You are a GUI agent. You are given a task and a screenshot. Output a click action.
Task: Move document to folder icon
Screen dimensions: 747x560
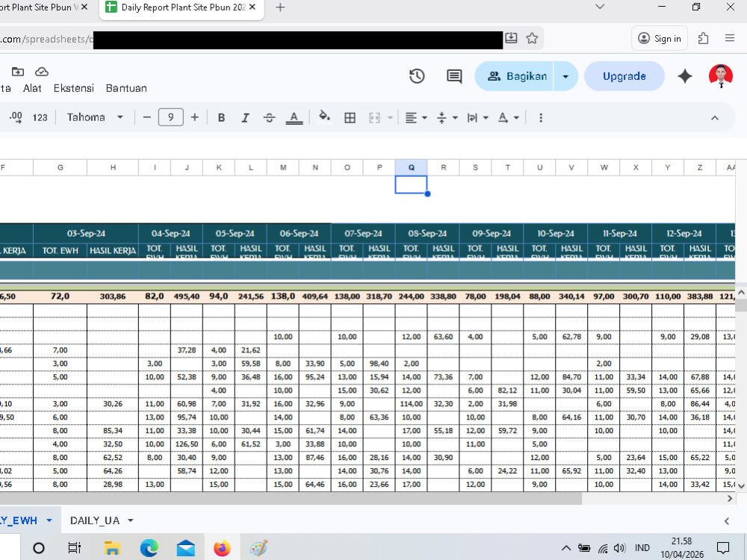(18, 72)
